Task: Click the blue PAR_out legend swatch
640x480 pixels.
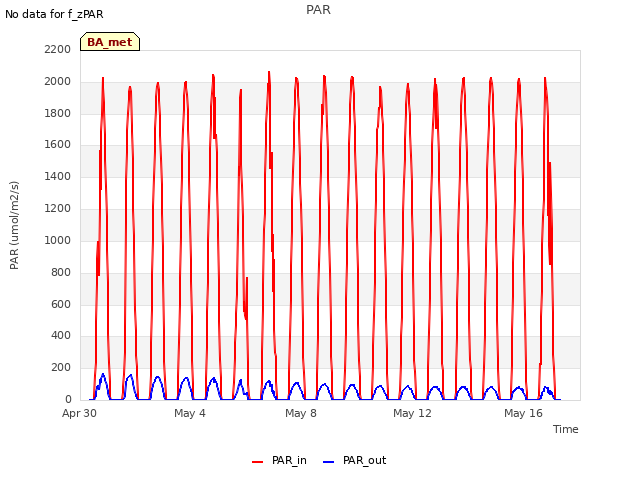Action: pyautogui.click(x=328, y=461)
